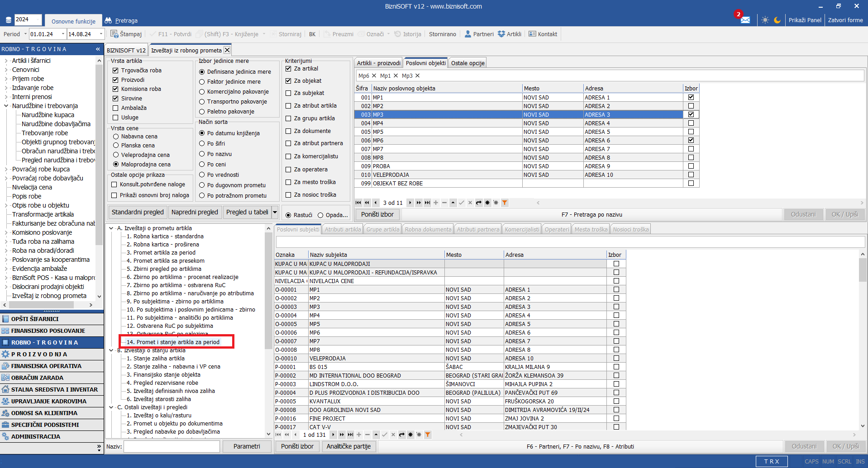Enable the Ambalaža checkbox
The image size is (868, 468).
pos(115,108)
